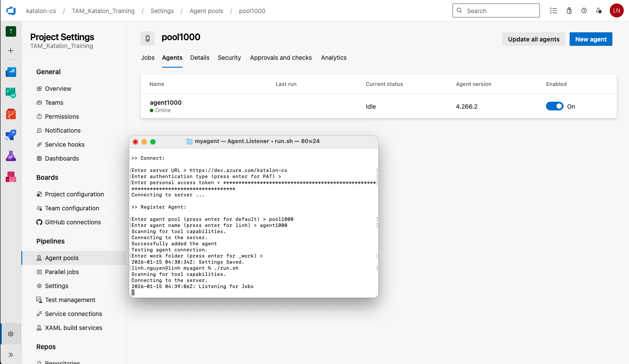Open Pipelines from the left sidebar
The width and height of the screenshot is (629, 364).
click(10, 135)
